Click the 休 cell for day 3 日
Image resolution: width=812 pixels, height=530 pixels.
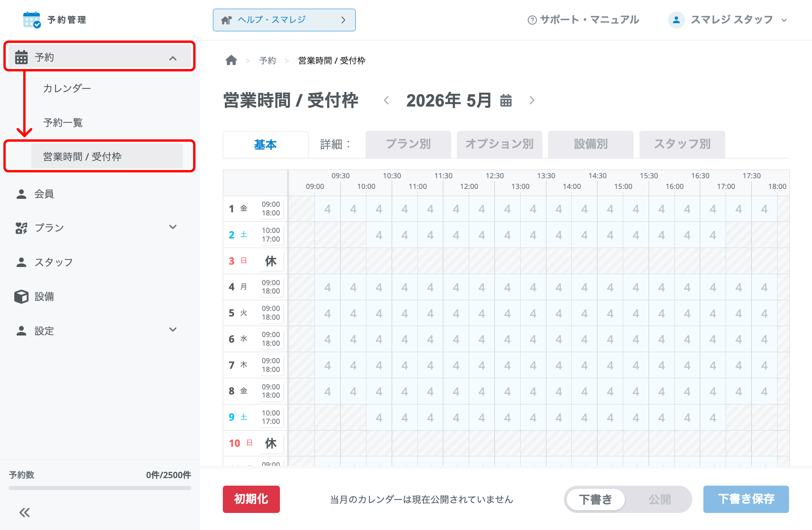pyautogui.click(x=271, y=261)
